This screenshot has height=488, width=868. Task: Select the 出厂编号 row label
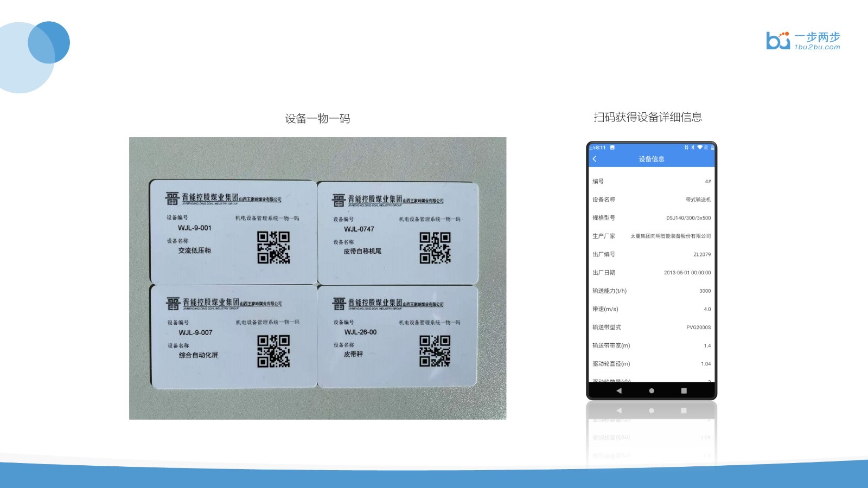coord(604,254)
